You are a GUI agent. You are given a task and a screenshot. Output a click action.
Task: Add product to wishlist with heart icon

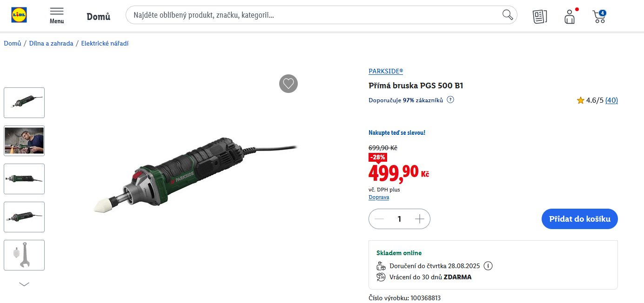(288, 84)
